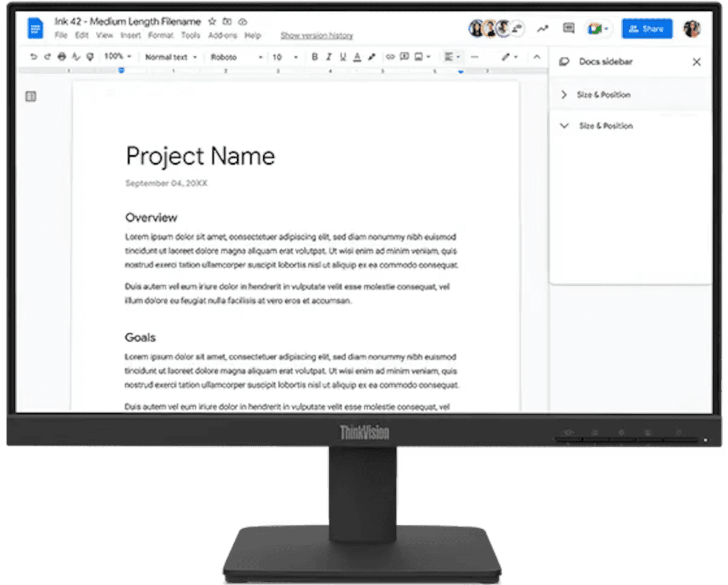728x585 pixels.
Task: Insert a horizontal line
Action: pyautogui.click(x=474, y=56)
